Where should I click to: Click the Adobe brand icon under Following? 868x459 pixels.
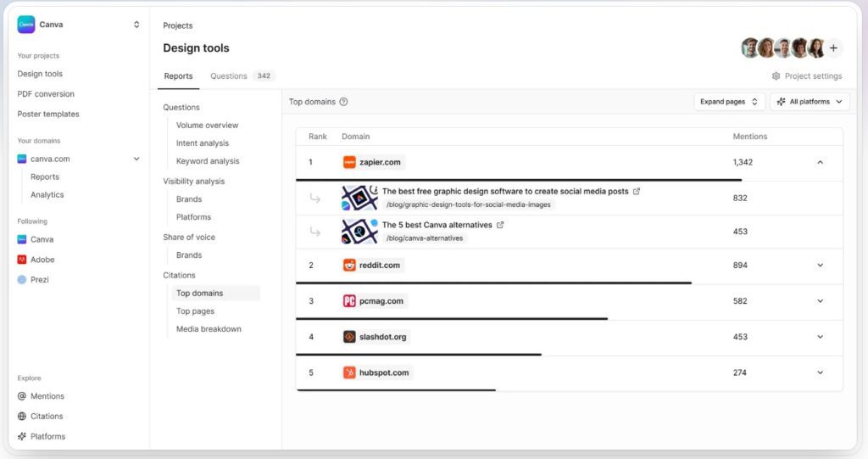21,260
